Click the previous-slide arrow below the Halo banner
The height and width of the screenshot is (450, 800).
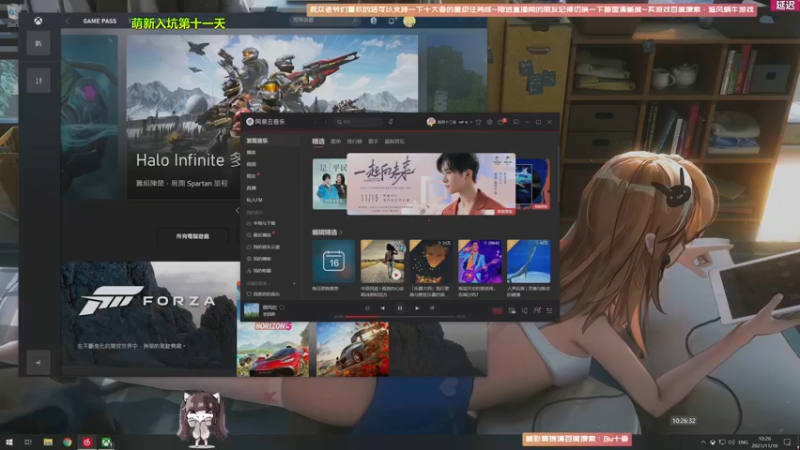(237, 210)
